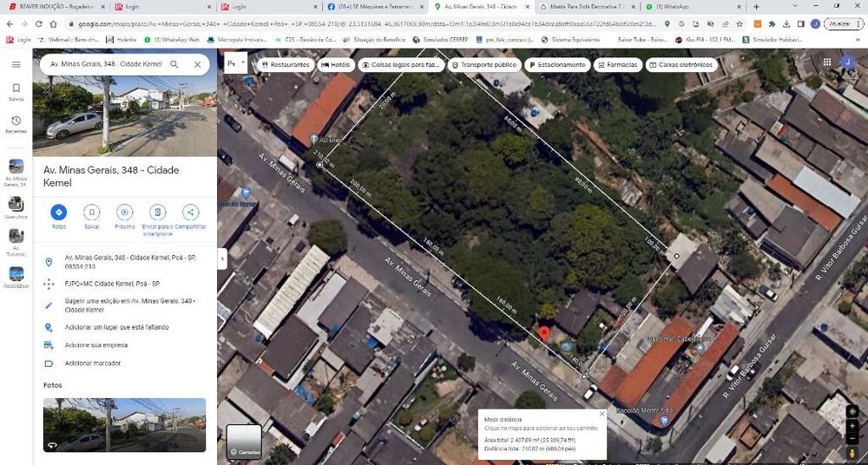Viewport: 868px width, 465px height.
Task: Filter map by Restaurantes
Action: (x=285, y=65)
